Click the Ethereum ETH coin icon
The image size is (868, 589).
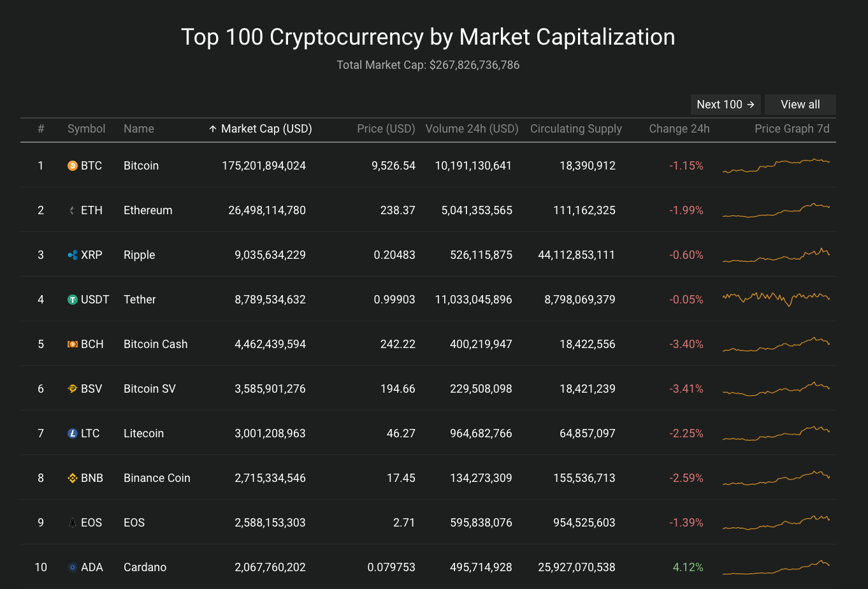(x=73, y=210)
